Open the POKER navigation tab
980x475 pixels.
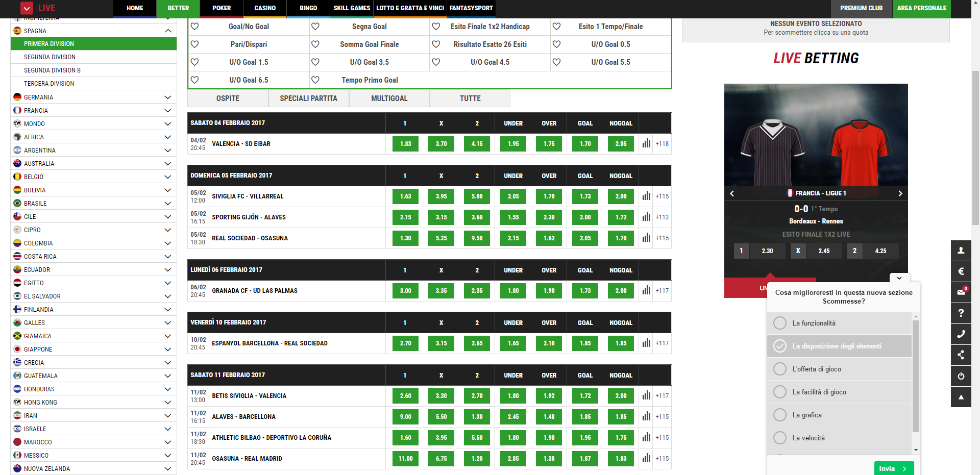coord(222,8)
